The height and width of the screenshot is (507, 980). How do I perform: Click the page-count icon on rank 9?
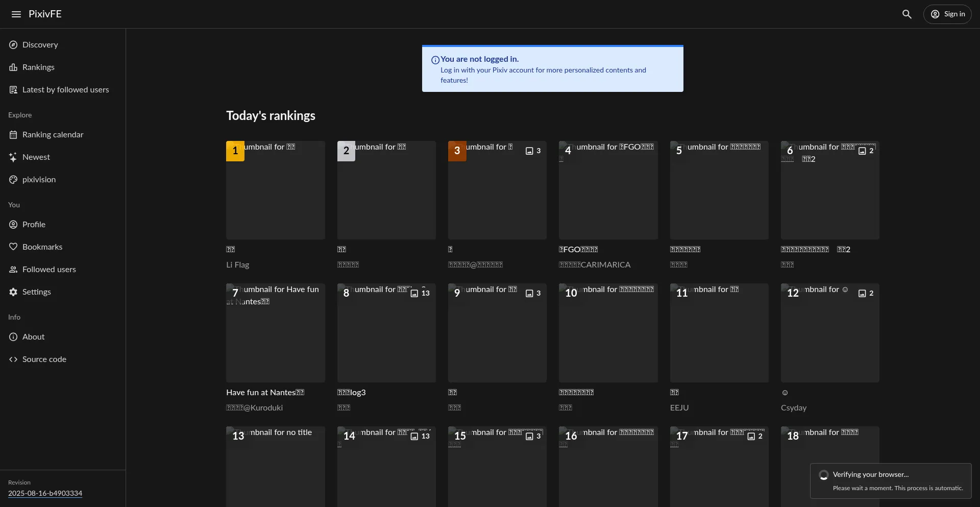click(x=529, y=293)
